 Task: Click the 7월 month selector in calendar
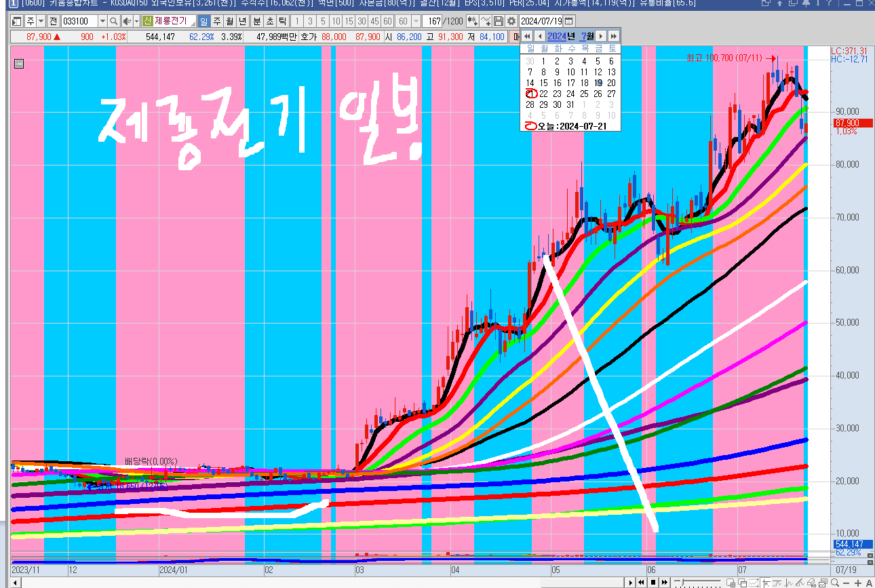tap(587, 36)
